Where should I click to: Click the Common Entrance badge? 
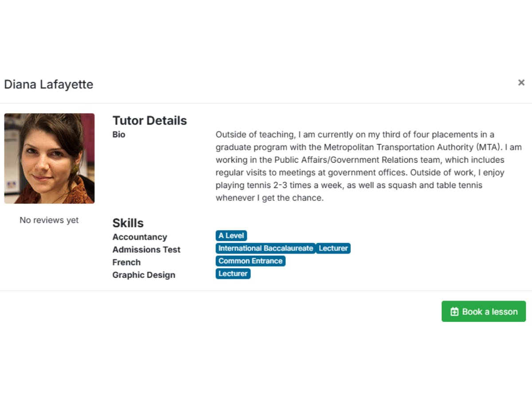click(x=250, y=261)
